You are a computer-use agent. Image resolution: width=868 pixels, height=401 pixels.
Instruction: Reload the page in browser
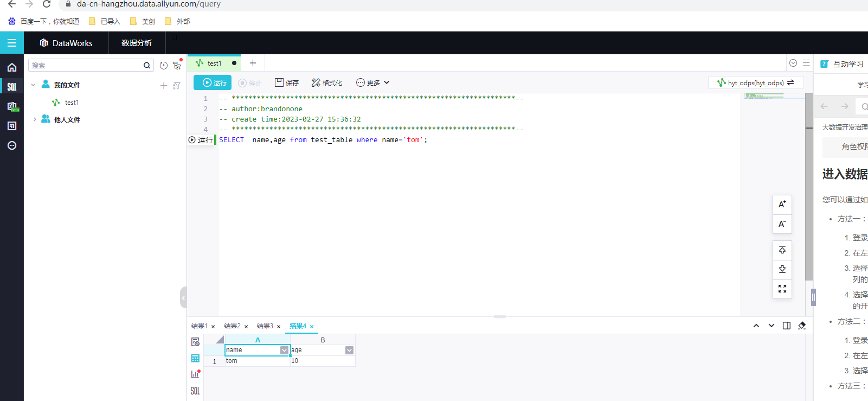click(x=47, y=4)
